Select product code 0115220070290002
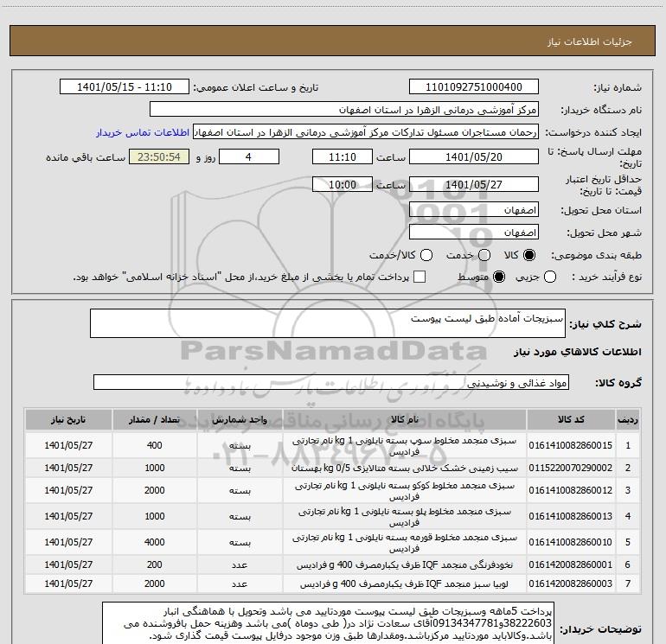Image resolution: width=666 pixels, height=644 pixels. pyautogui.click(x=571, y=468)
